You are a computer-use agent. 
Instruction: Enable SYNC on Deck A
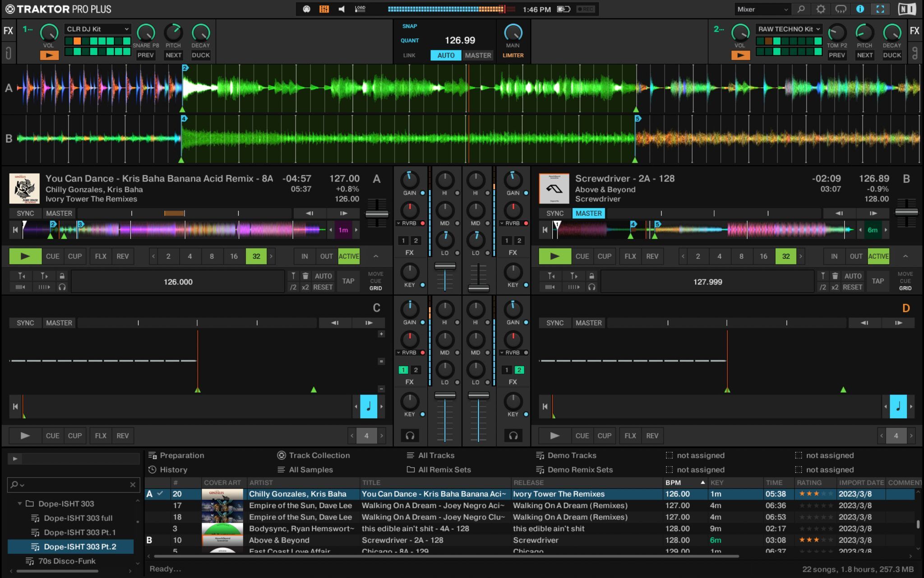tap(25, 213)
